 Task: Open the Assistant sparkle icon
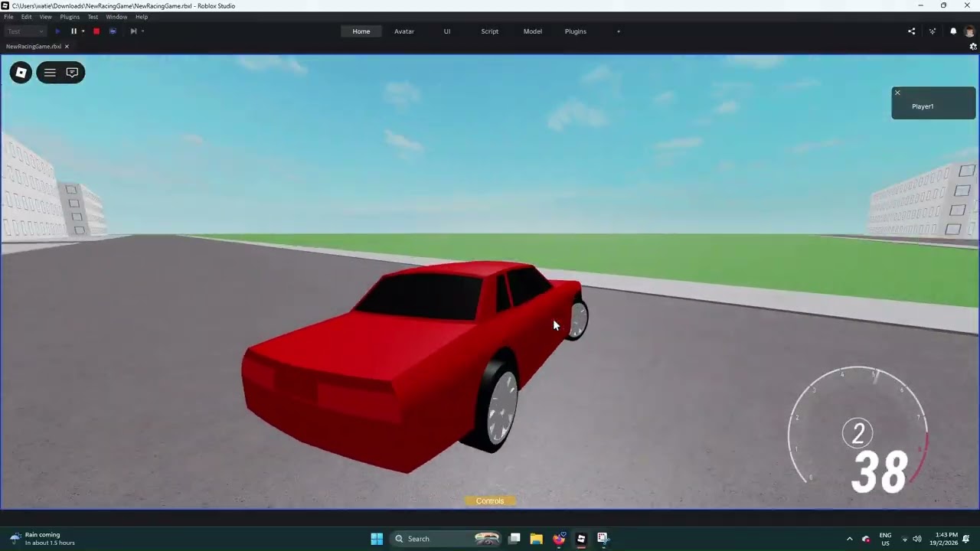[933, 31]
